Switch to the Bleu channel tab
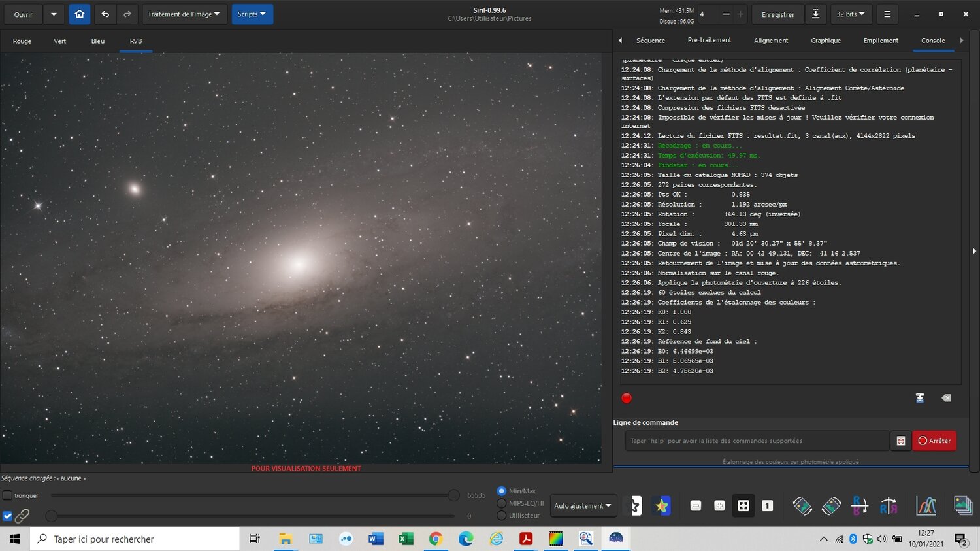 [x=98, y=41]
